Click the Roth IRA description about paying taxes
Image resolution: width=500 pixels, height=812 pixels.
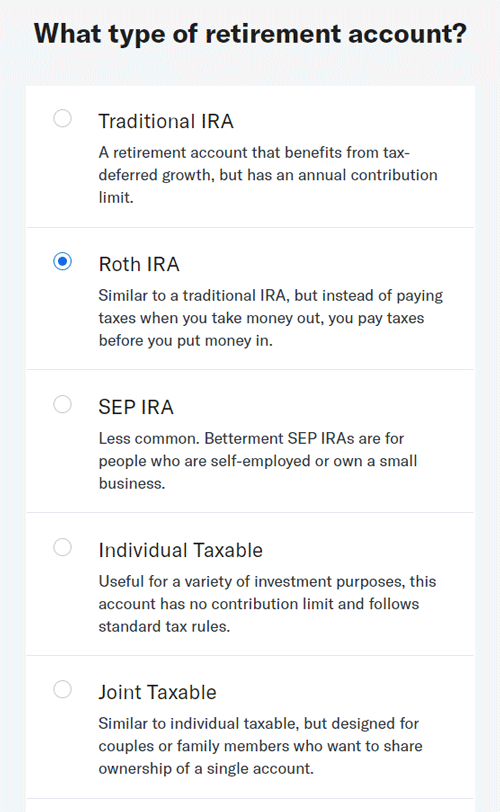(x=271, y=318)
